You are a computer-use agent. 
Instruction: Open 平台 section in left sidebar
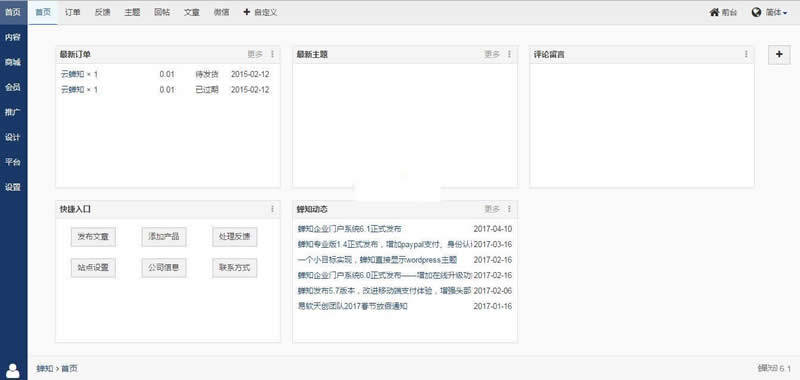tap(13, 162)
